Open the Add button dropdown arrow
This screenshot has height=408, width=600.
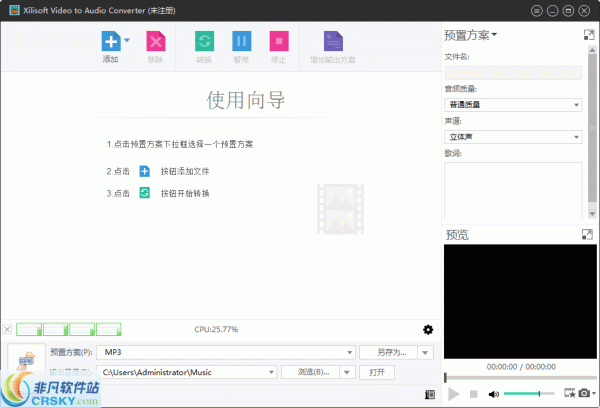point(127,40)
